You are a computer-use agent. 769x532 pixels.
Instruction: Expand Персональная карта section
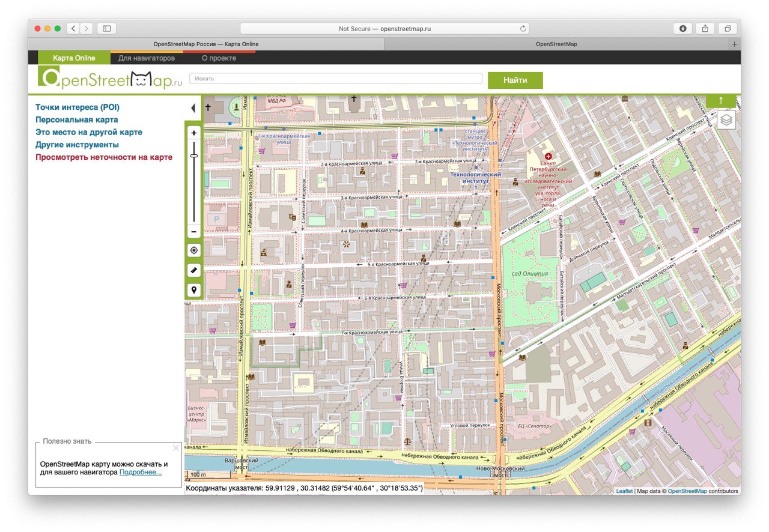coord(77,119)
